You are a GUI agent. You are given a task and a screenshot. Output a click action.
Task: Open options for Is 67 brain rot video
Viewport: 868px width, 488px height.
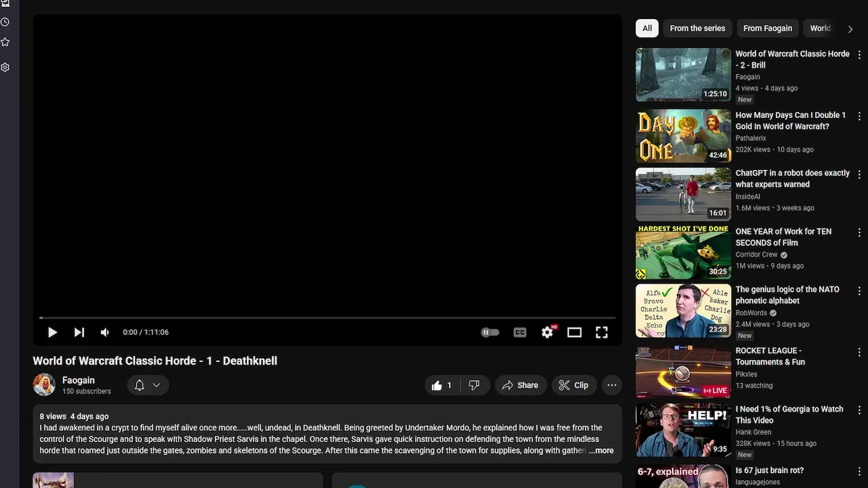(x=859, y=471)
